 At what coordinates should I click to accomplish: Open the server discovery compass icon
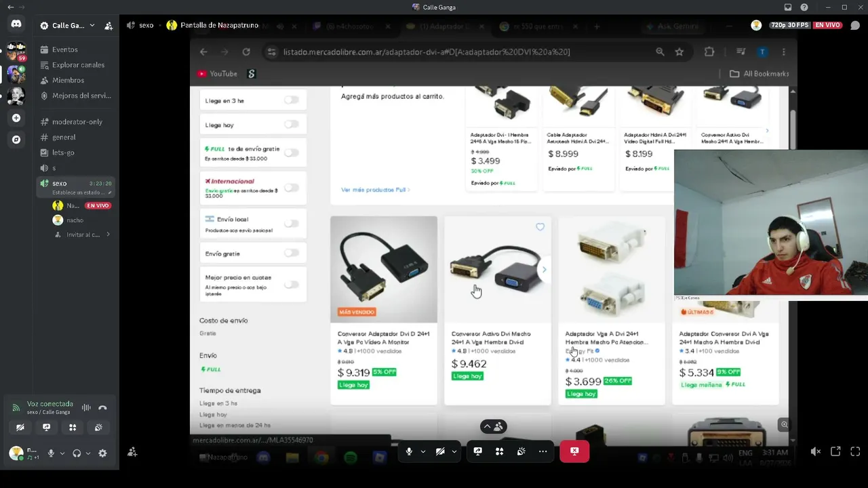(16, 140)
